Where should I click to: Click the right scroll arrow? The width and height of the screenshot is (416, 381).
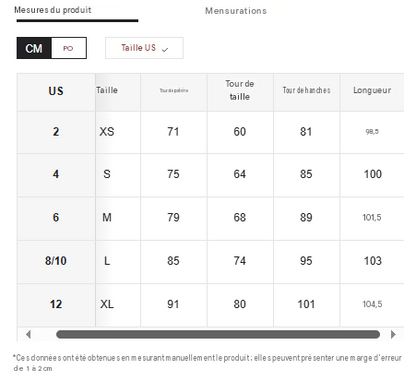tap(393, 334)
